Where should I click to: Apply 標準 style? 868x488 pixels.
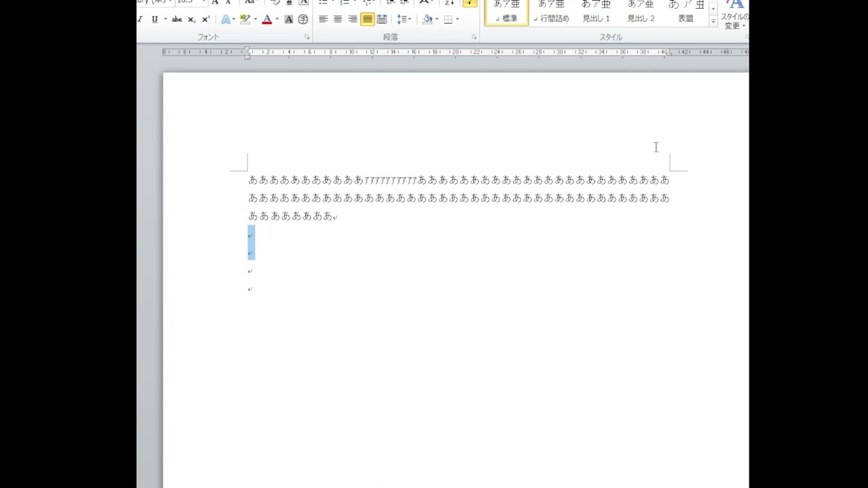(507, 12)
